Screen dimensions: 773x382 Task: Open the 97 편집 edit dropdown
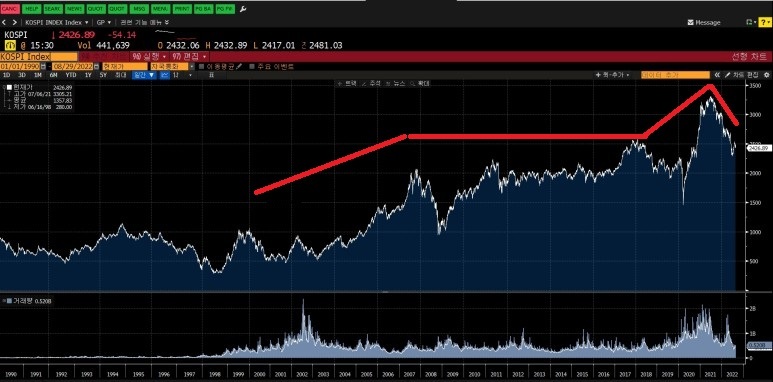190,57
